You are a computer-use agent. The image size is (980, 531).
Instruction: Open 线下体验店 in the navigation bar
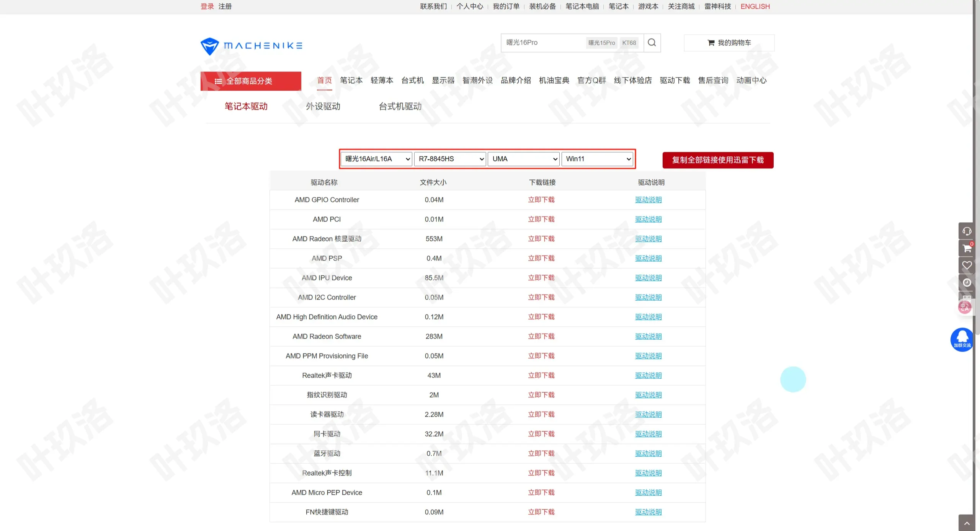click(x=633, y=80)
